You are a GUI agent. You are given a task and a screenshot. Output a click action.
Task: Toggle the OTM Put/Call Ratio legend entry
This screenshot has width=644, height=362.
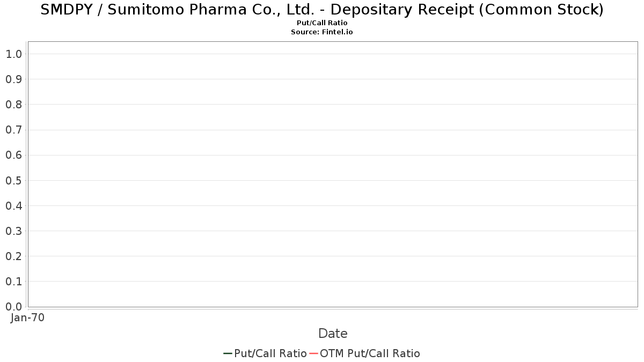click(365, 353)
